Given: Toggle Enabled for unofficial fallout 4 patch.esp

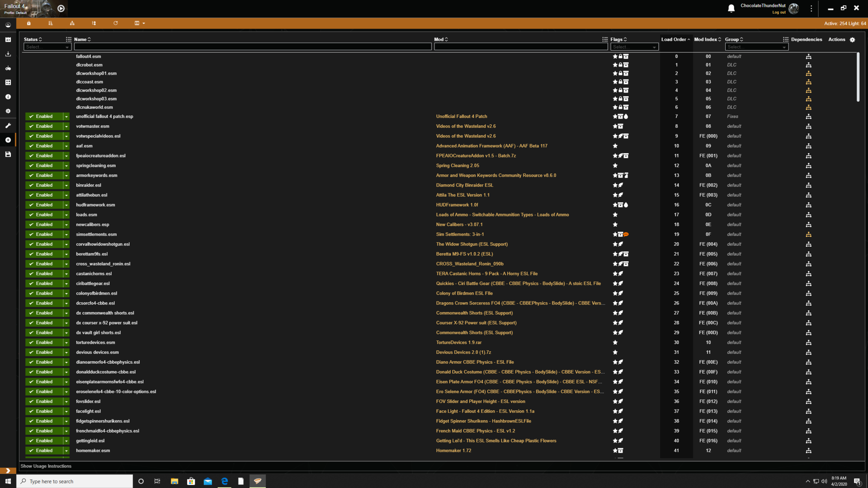Looking at the screenshot, I should click(44, 117).
